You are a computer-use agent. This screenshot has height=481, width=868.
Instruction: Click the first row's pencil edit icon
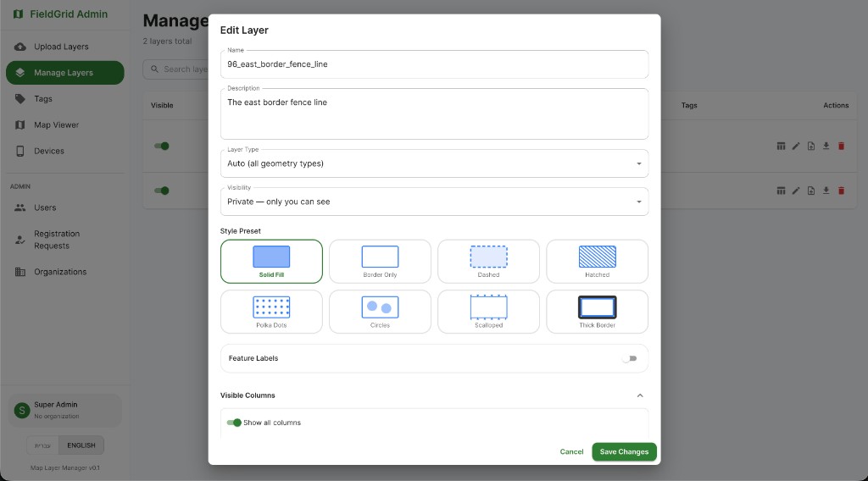coord(795,146)
